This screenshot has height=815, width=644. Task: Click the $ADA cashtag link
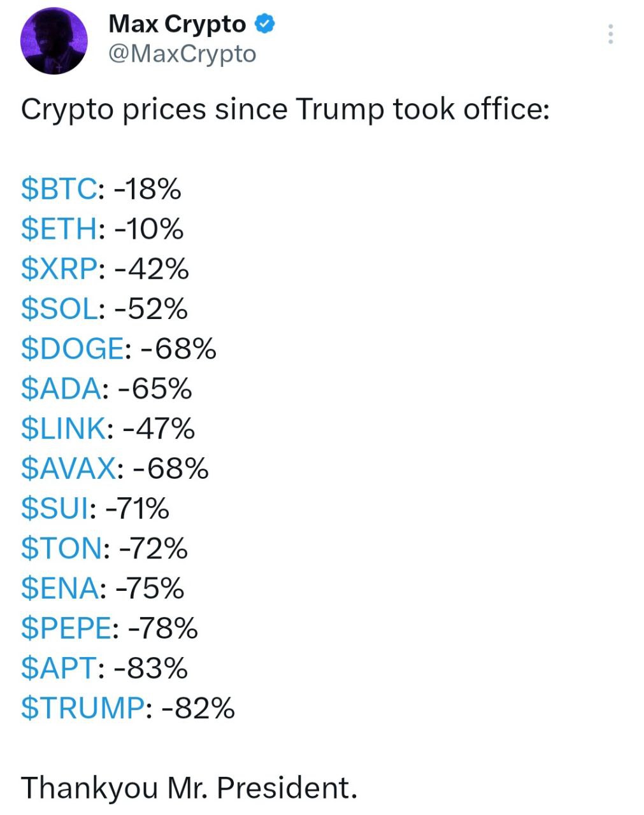coord(61,388)
